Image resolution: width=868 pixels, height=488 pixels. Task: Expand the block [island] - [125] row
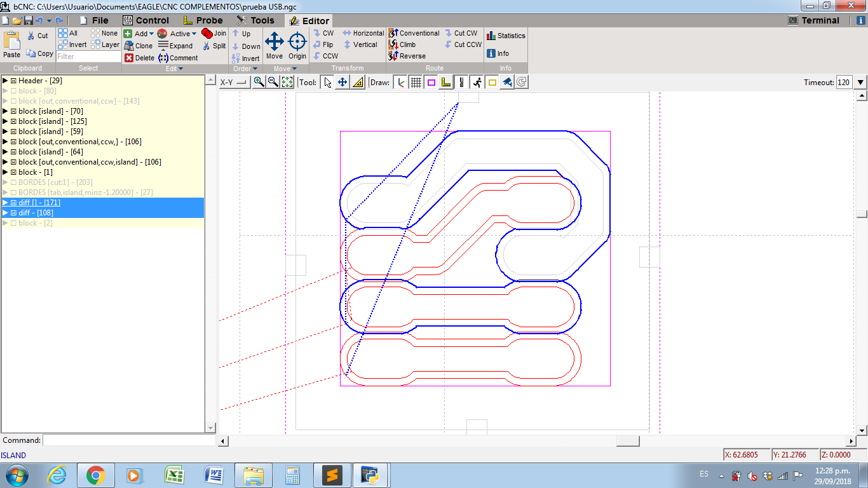[5, 121]
